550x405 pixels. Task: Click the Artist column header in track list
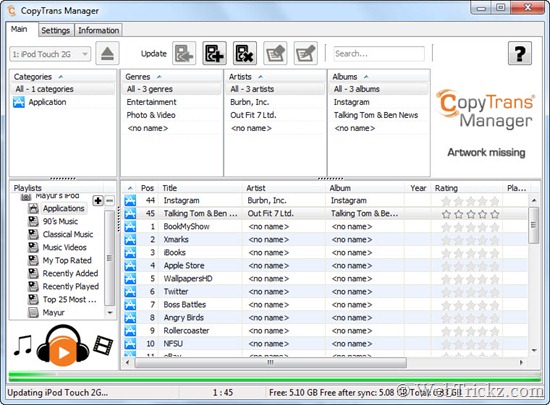coord(284,188)
